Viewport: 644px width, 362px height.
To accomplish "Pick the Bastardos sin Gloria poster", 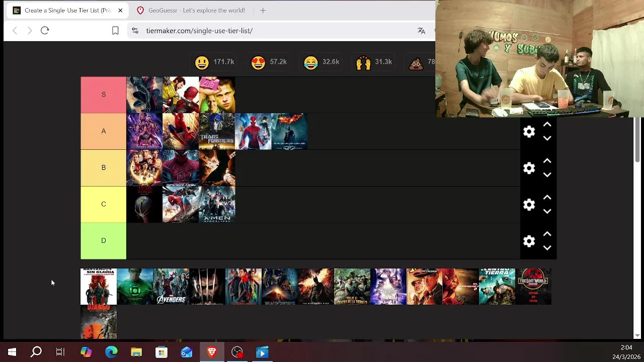I will [99, 287].
